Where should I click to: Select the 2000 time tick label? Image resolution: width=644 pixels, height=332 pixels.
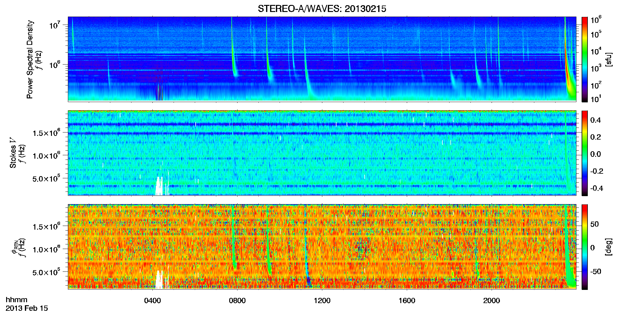pyautogui.click(x=492, y=300)
